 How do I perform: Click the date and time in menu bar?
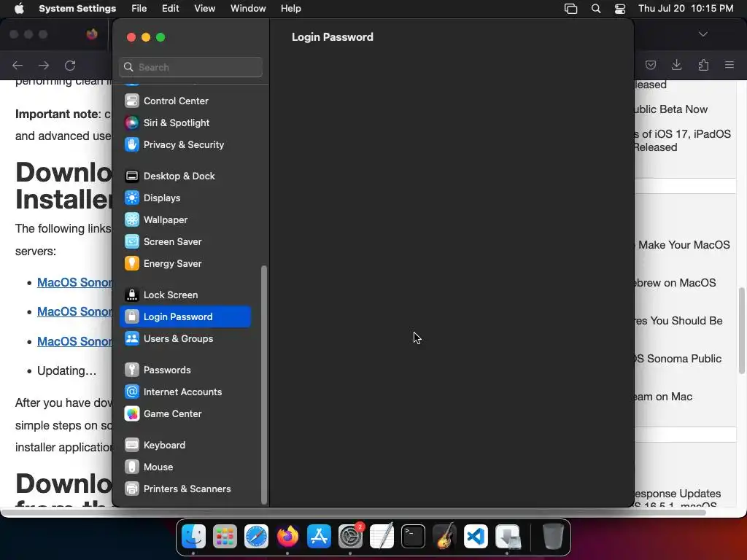pos(686,9)
